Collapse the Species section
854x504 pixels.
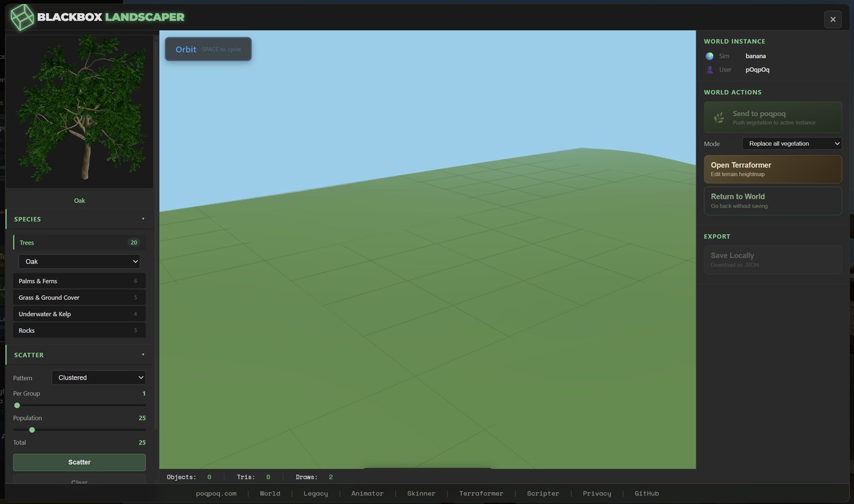pyautogui.click(x=79, y=219)
